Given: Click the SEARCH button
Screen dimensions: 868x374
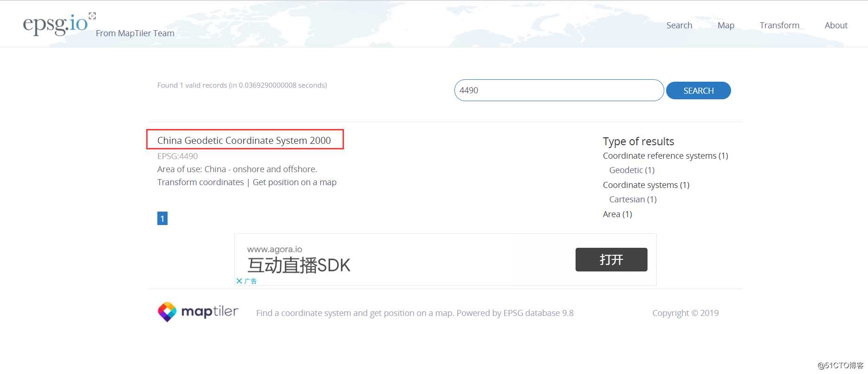Looking at the screenshot, I should coord(699,90).
